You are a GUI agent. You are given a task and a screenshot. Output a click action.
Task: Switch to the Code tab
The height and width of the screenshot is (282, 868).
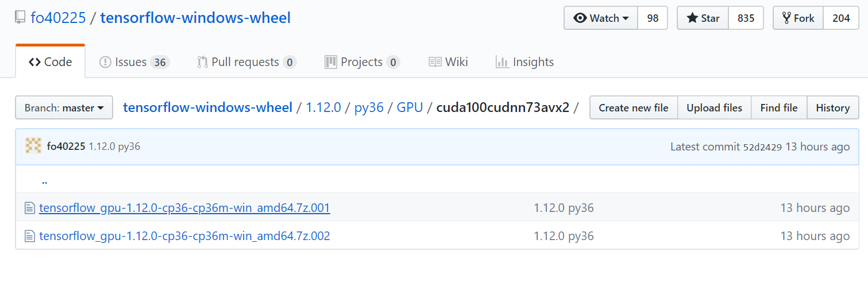click(x=51, y=61)
